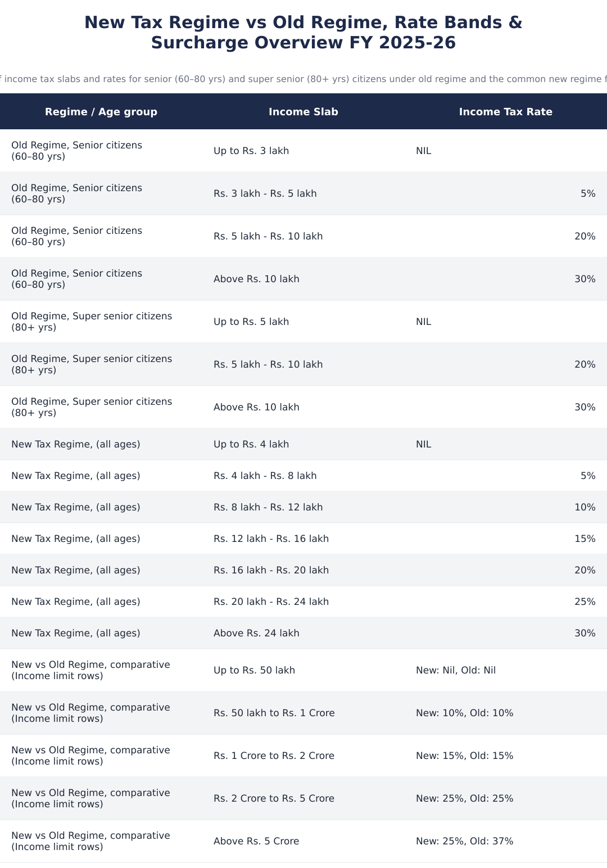Select the 'Rs. 1 Crore to Rs. 2 Crore' cell
The image size is (607, 868).
click(303, 756)
